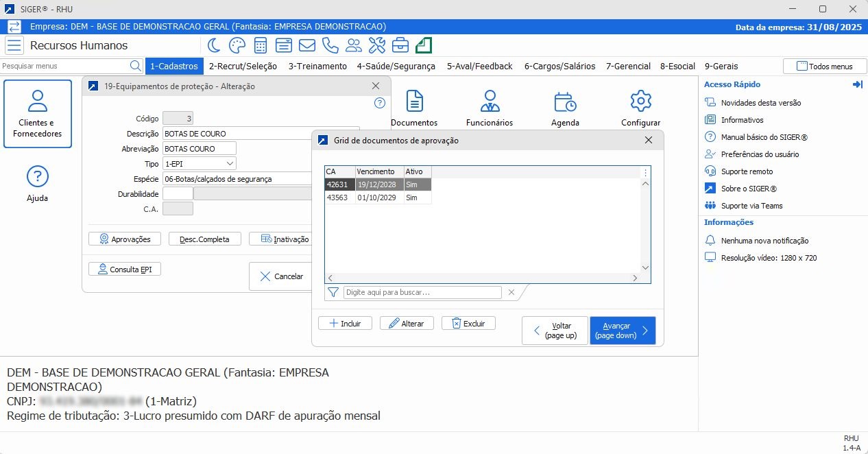Click the phone icon in toolbar
868x454 pixels.
pyautogui.click(x=330, y=45)
